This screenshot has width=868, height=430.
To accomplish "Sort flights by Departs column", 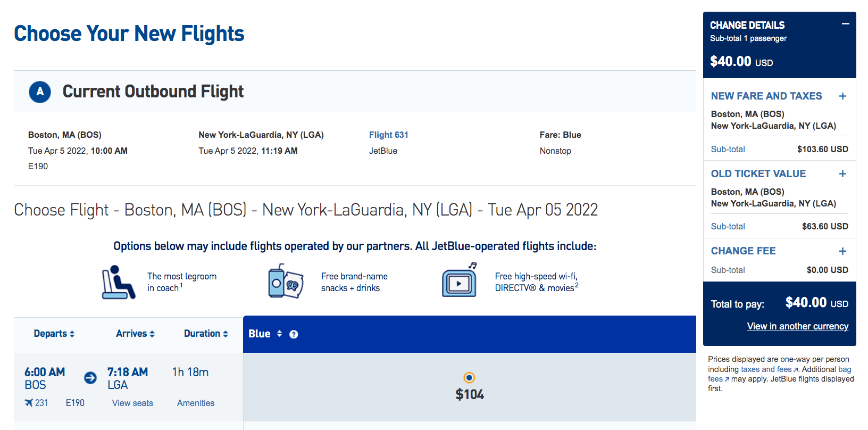I will [54, 334].
